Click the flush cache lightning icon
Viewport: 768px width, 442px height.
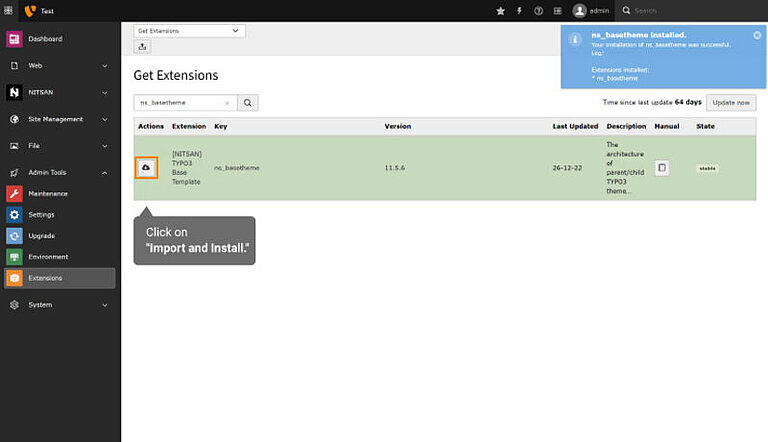point(518,10)
